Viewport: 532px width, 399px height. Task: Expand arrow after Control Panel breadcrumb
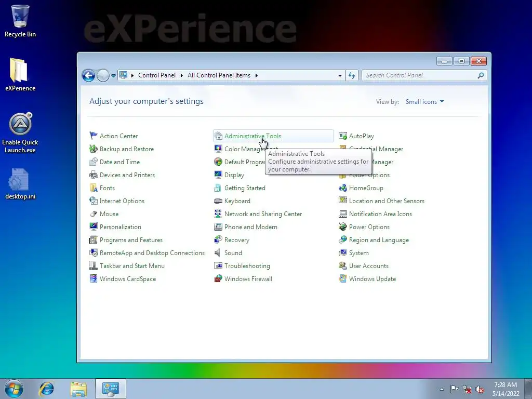[181, 75]
